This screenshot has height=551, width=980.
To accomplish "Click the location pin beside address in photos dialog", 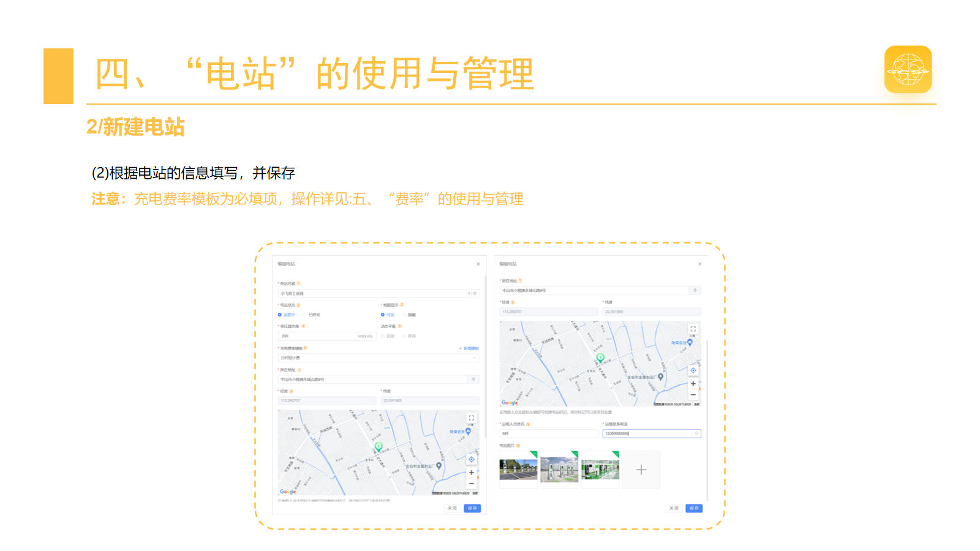I will point(695,290).
